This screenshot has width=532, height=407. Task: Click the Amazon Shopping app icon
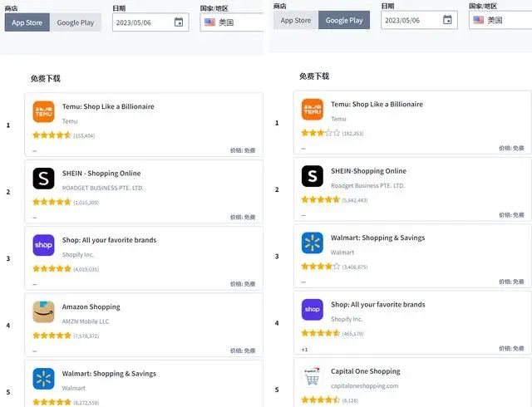click(x=43, y=311)
